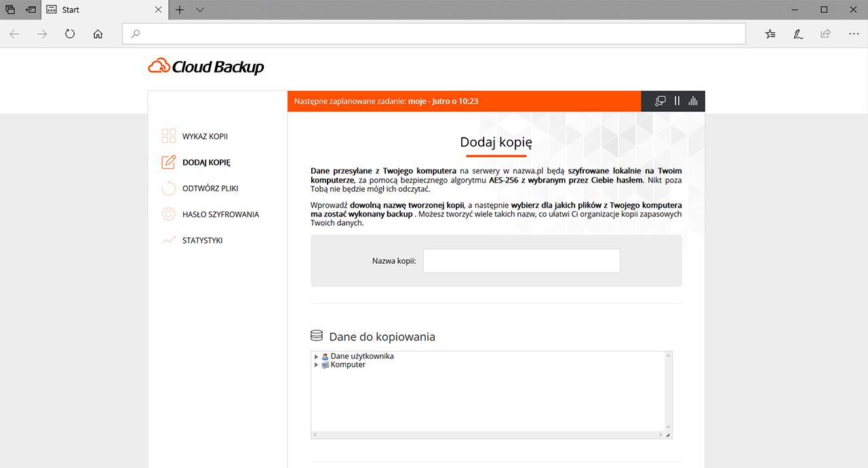Pause backups with the pause icon

coord(677,101)
